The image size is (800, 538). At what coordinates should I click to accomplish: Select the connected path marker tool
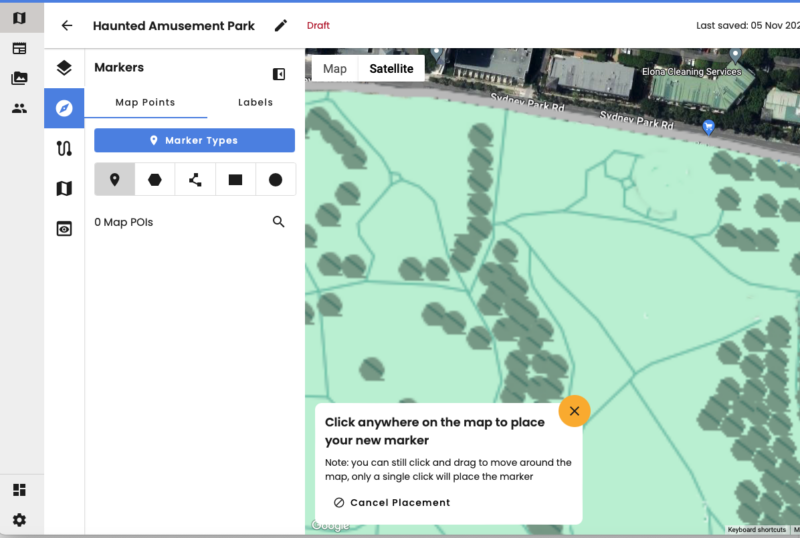[195, 180]
